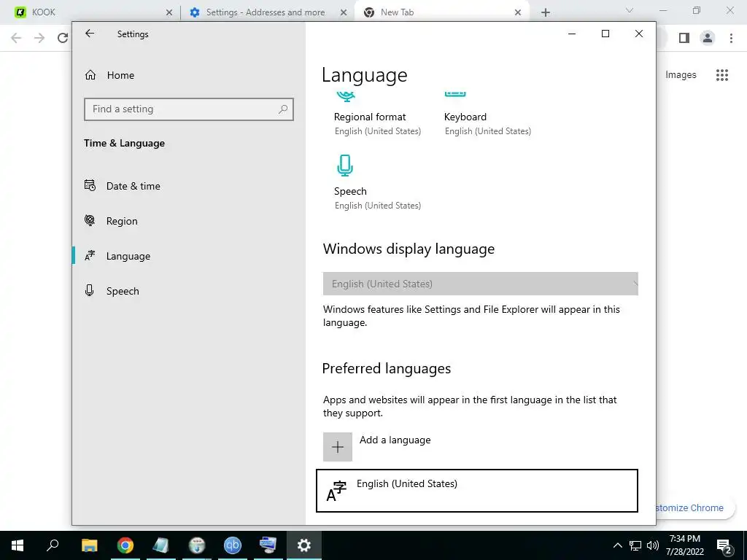747x560 pixels.
Task: Open Chrome three-dot menu
Action: pyautogui.click(x=731, y=38)
